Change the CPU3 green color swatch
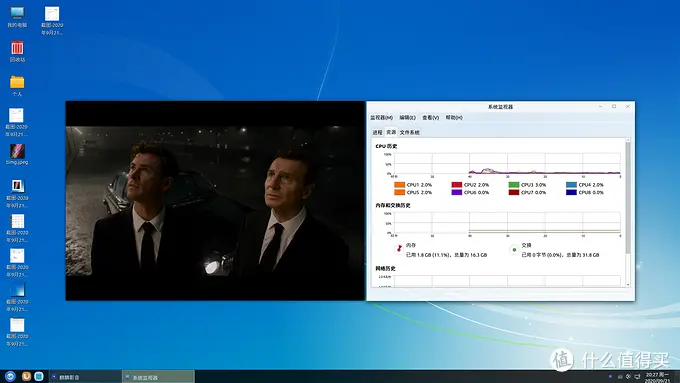The width and height of the screenshot is (680, 383). point(514,185)
